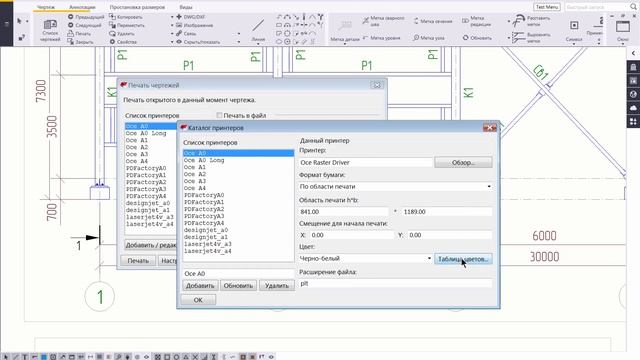Go to Предыдущий drawing
Image resolution: width=640 pixels, height=360 pixels.
[86, 17]
